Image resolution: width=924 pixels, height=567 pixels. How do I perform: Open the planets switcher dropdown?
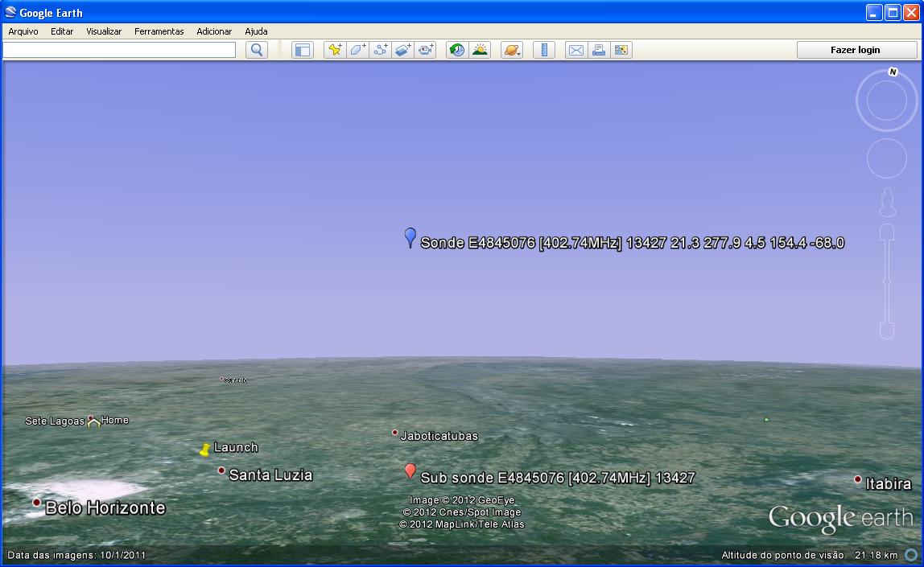pos(512,50)
